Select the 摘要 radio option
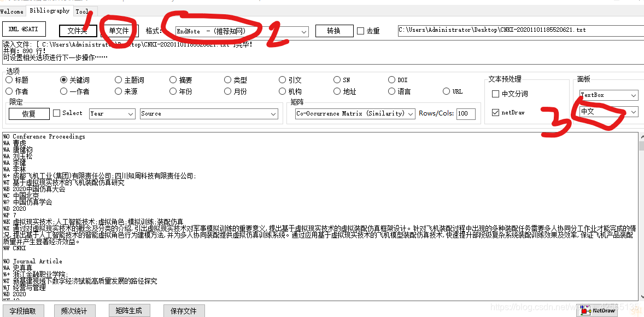The image size is (644, 317). pyautogui.click(x=173, y=80)
